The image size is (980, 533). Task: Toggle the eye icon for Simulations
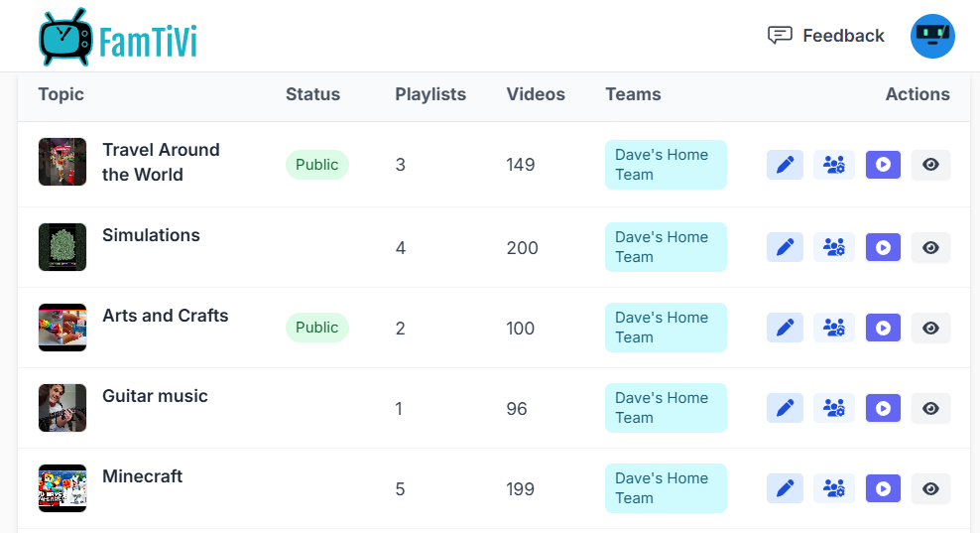point(930,247)
